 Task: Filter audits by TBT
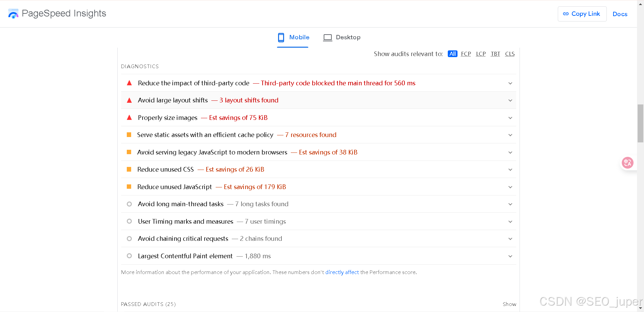tap(495, 54)
